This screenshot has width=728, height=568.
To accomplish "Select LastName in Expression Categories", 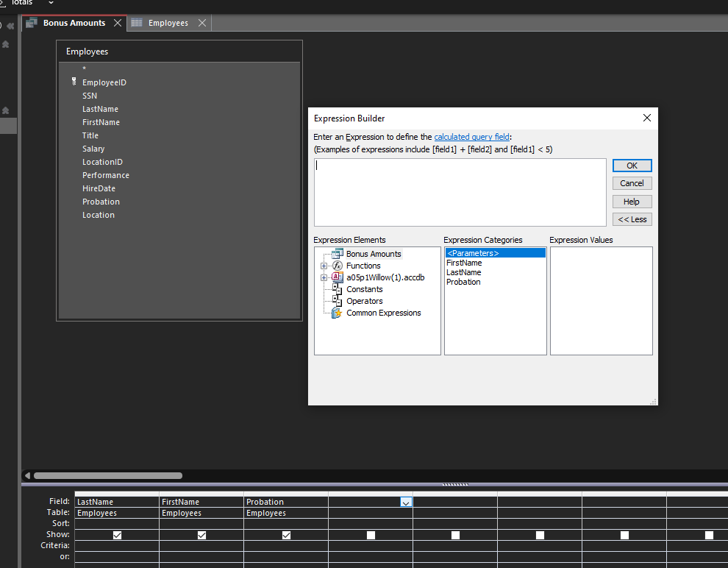I will click(x=463, y=273).
